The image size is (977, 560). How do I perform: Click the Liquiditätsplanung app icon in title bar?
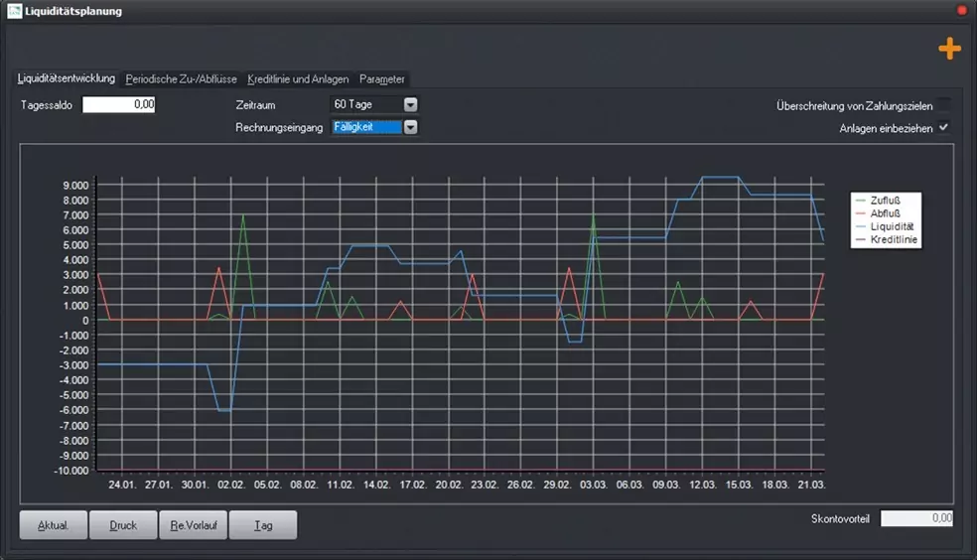click(x=14, y=11)
